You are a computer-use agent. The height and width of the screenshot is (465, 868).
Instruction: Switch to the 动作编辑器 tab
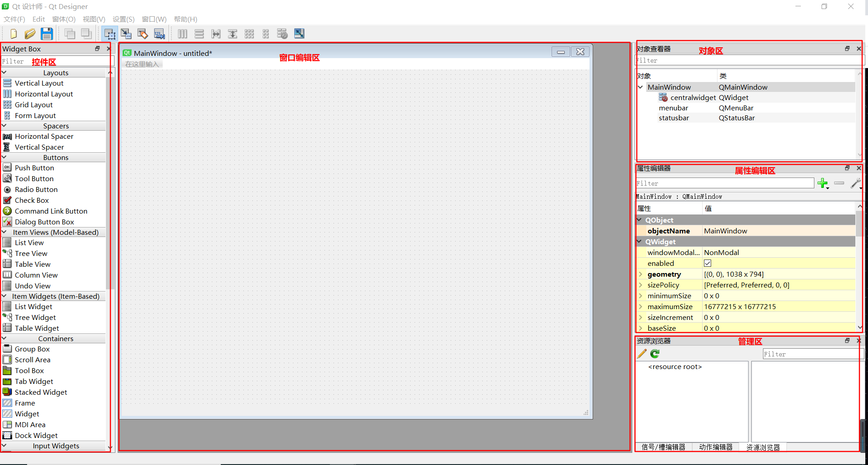715,447
